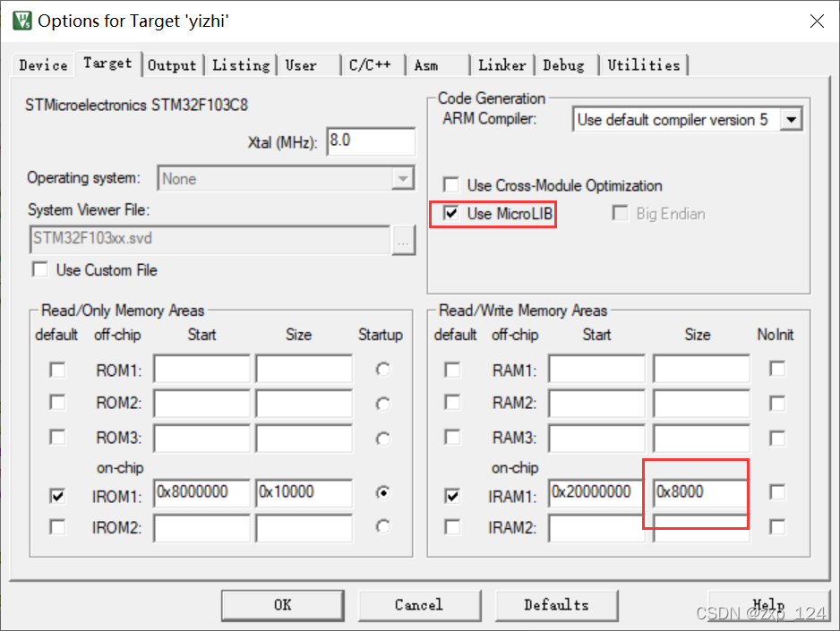
Task: Click the RAM2 Size input field
Action: tap(700, 403)
